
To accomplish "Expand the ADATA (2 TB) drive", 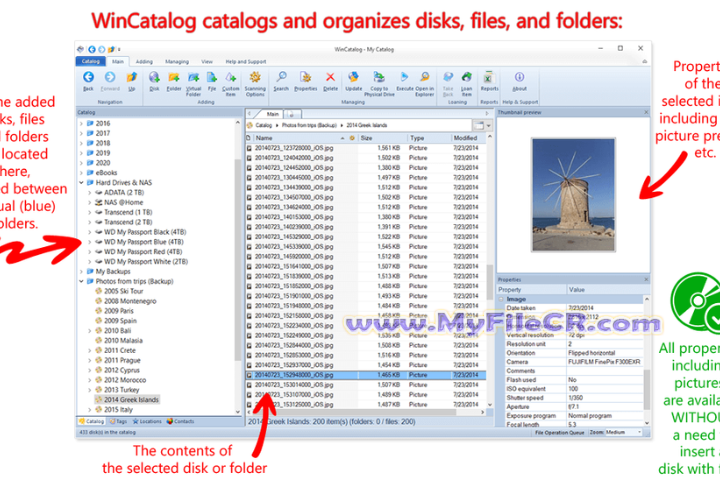I will [x=90, y=192].
